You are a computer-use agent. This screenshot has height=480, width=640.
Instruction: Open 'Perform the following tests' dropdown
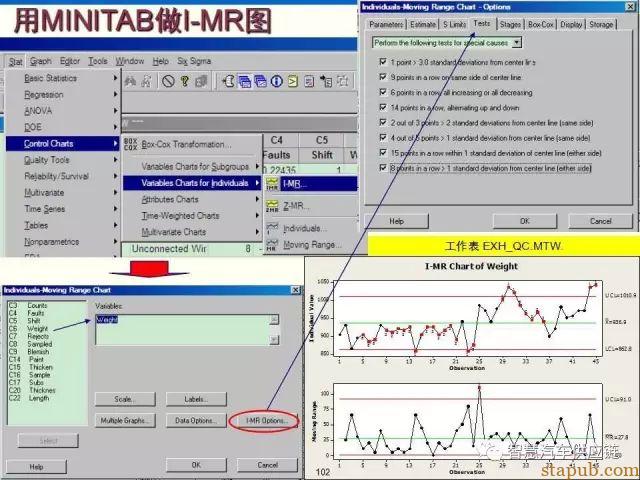point(517,42)
